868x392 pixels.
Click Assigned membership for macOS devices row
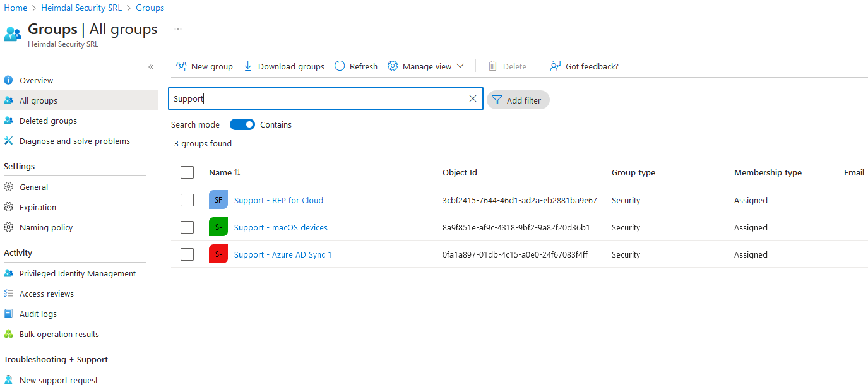pos(751,227)
